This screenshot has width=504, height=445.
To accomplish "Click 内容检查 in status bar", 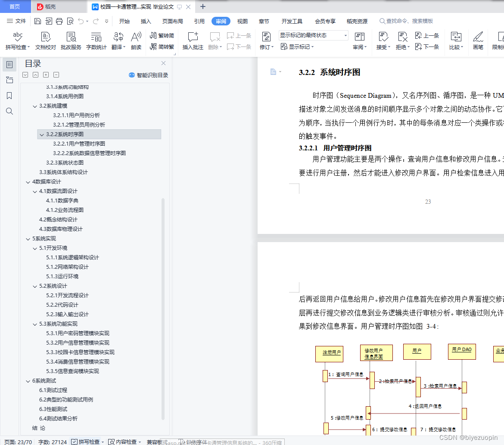I will point(124,442).
